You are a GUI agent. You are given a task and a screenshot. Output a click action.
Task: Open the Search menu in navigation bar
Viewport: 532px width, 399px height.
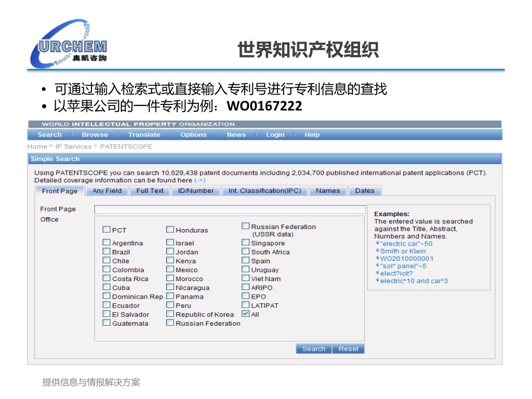pos(49,135)
